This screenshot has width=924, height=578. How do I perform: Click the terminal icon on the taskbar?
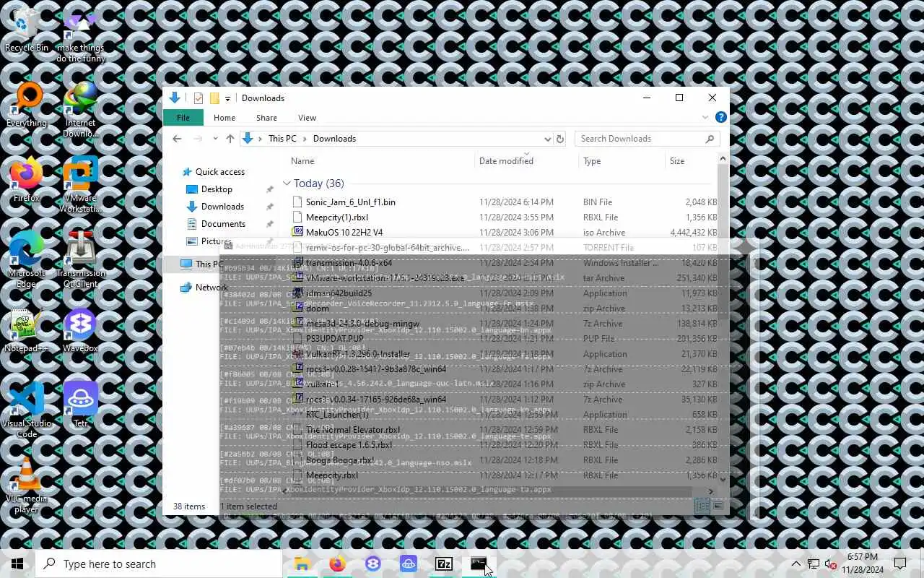[479, 564]
